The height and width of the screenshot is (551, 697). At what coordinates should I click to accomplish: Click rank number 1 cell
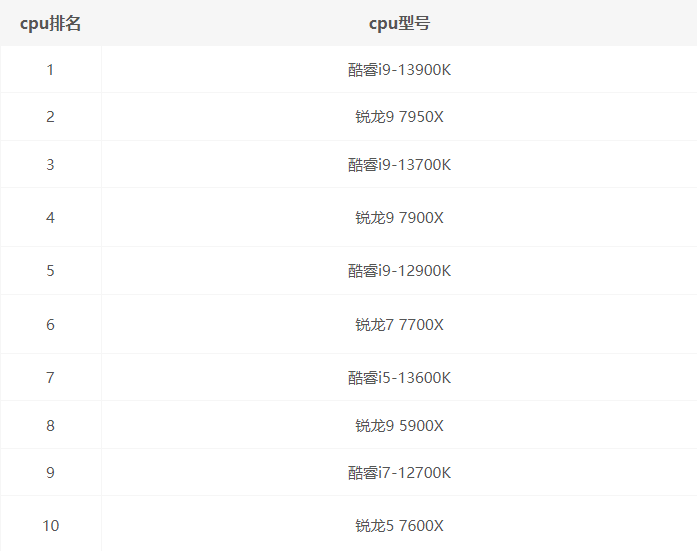(50, 70)
